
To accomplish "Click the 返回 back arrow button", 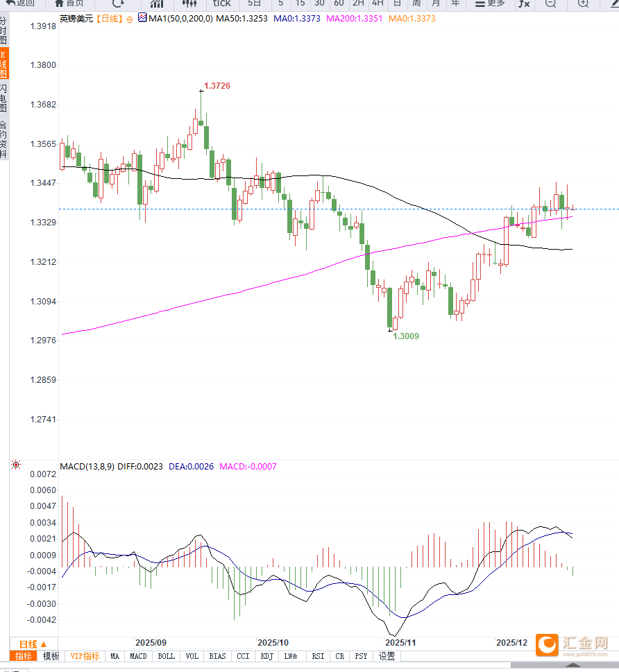I will click(20, 3).
